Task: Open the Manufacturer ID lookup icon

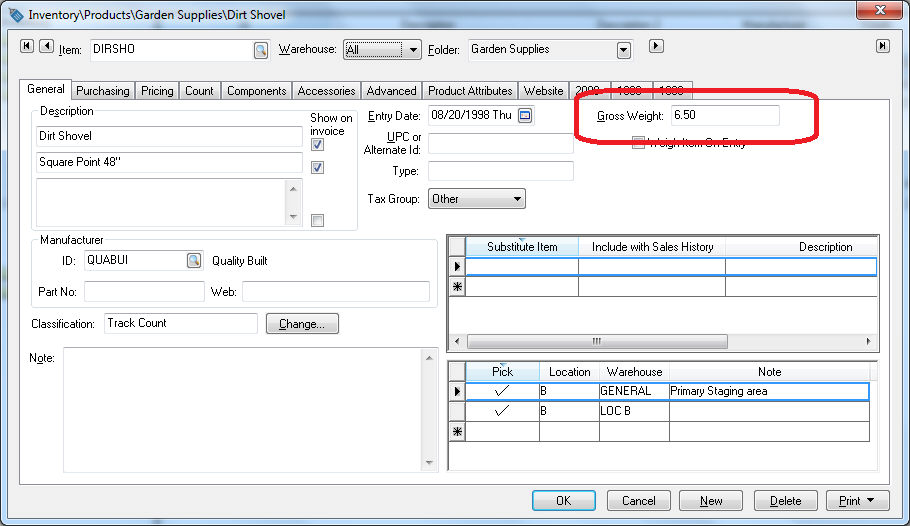Action: pos(194,260)
